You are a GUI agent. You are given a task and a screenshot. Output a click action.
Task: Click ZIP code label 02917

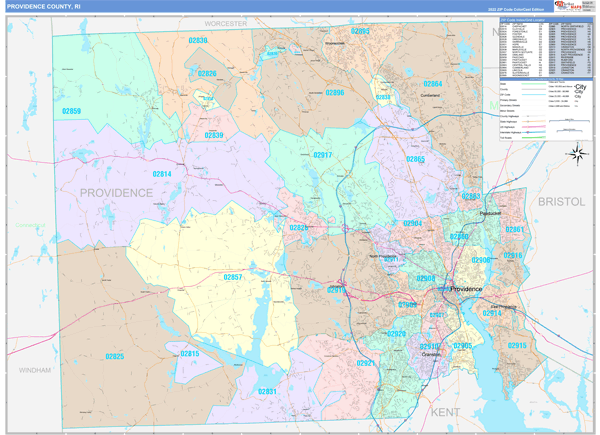(322, 155)
